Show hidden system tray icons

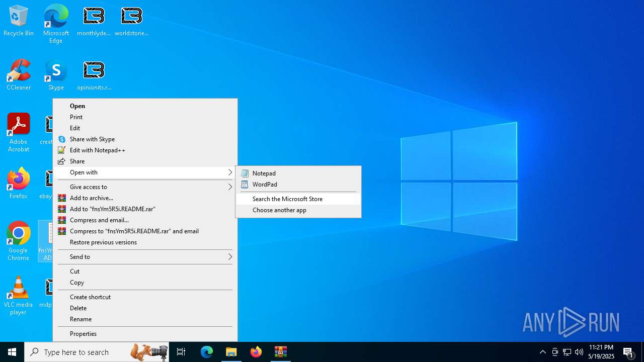pos(543,352)
